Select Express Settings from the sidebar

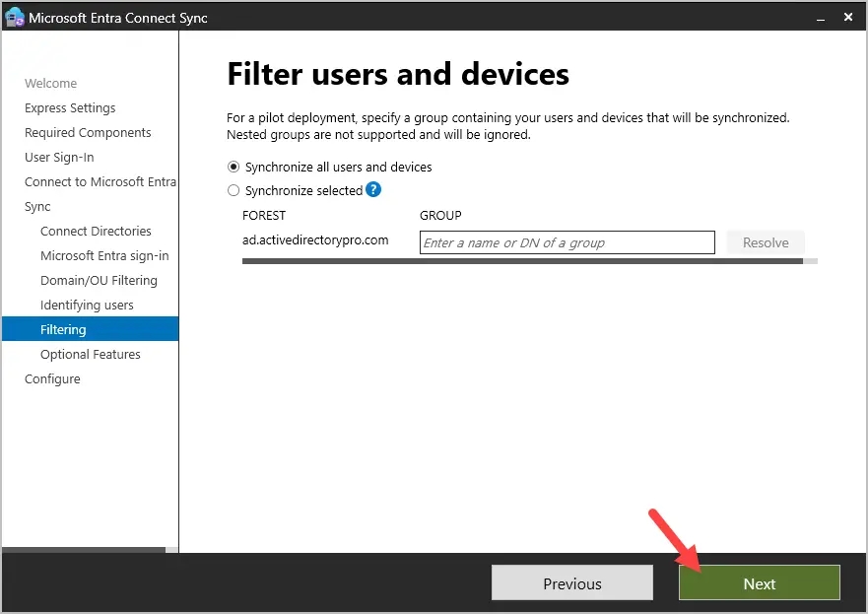68,107
